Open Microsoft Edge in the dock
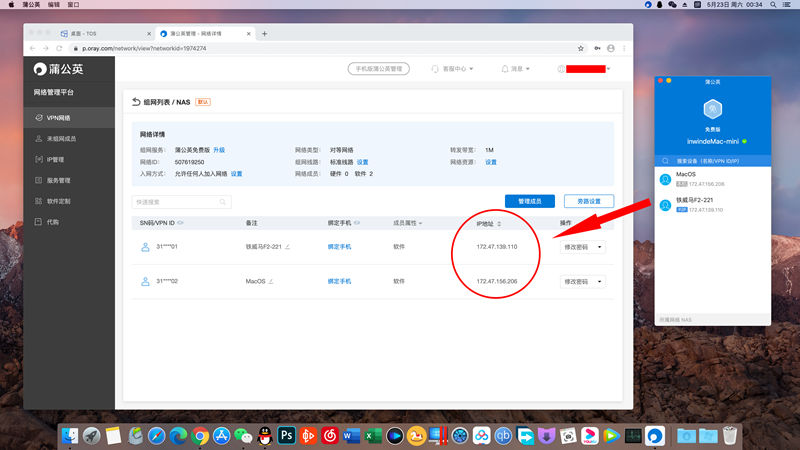Viewport: 800px width, 450px height. pyautogui.click(x=178, y=436)
